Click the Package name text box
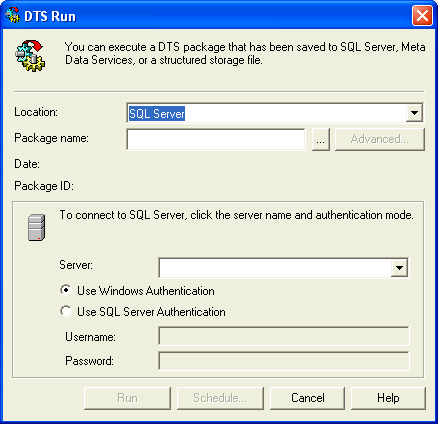438x424 pixels. click(x=216, y=139)
